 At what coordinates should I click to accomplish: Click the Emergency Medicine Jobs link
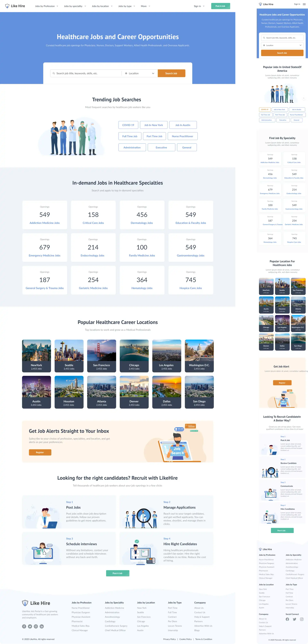click(x=44, y=255)
